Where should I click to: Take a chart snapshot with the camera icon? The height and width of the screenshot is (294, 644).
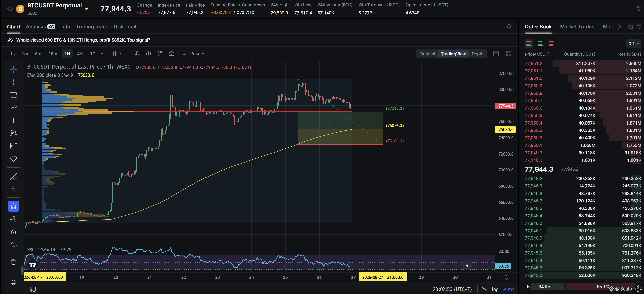[171, 53]
